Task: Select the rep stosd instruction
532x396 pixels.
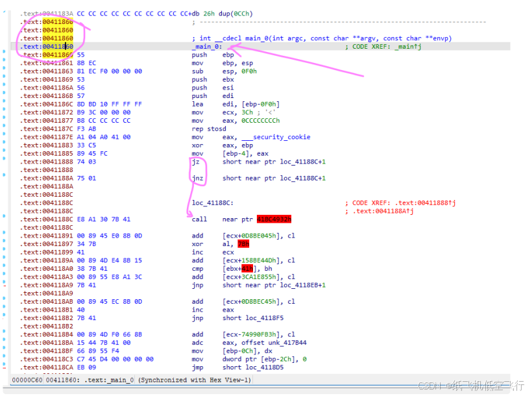Action: pyautogui.click(x=206, y=129)
